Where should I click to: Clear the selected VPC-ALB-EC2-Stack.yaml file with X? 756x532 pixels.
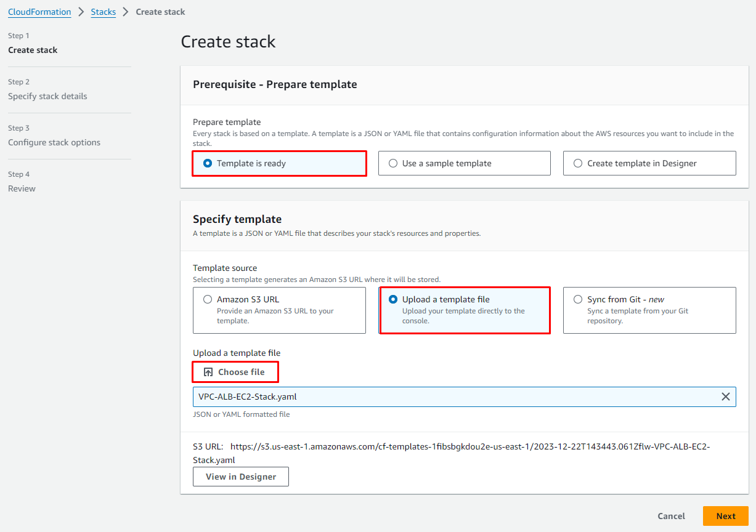point(725,397)
